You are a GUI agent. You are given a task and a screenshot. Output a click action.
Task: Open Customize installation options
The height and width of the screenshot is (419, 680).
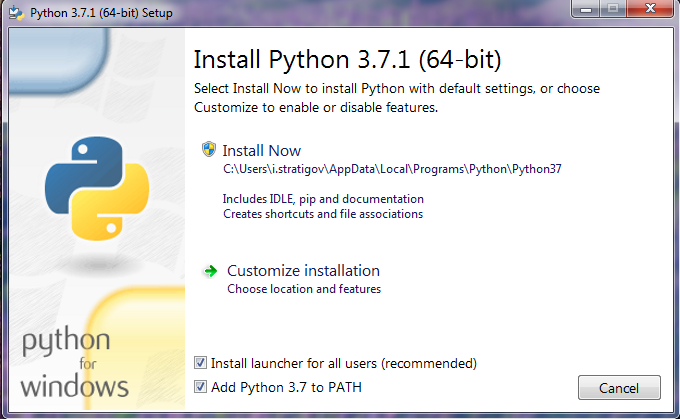(x=303, y=271)
